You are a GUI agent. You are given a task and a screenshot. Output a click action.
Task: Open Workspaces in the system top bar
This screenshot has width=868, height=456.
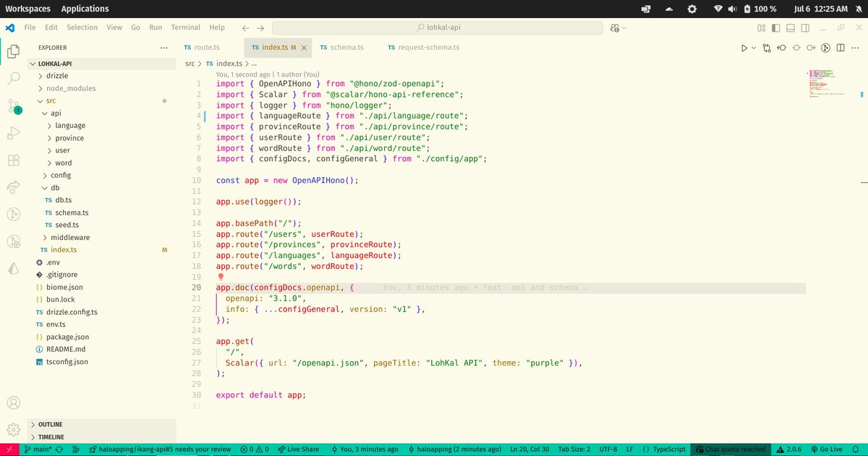27,9
